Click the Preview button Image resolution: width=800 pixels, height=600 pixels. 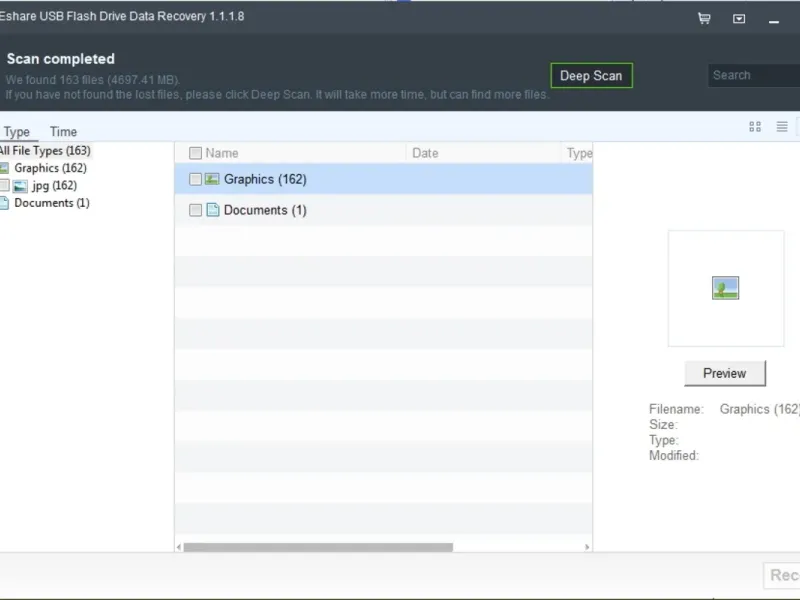(724, 373)
